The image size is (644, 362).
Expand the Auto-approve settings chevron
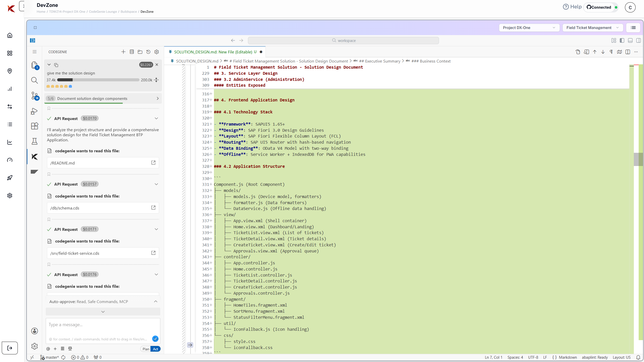point(156,301)
